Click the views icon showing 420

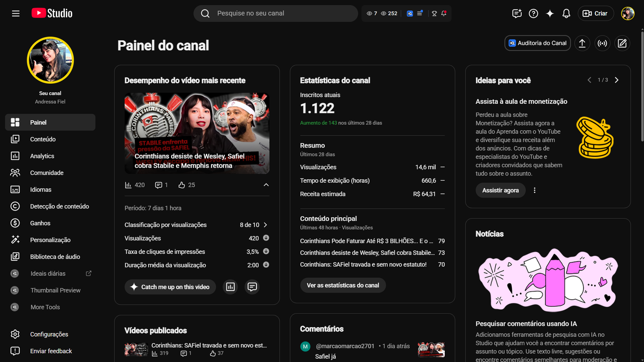128,185
